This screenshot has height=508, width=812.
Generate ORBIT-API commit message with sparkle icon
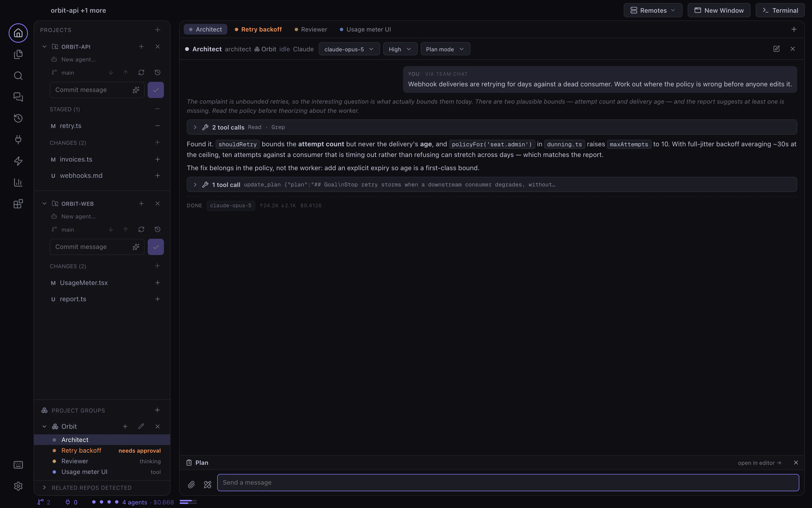(x=136, y=90)
